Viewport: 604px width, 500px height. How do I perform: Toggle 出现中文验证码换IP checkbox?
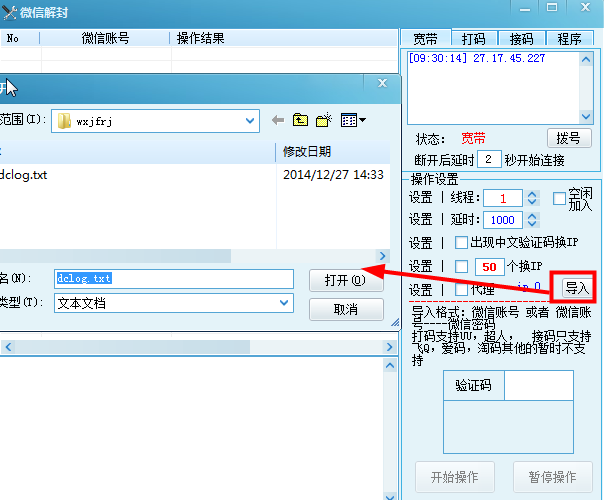coord(461,243)
